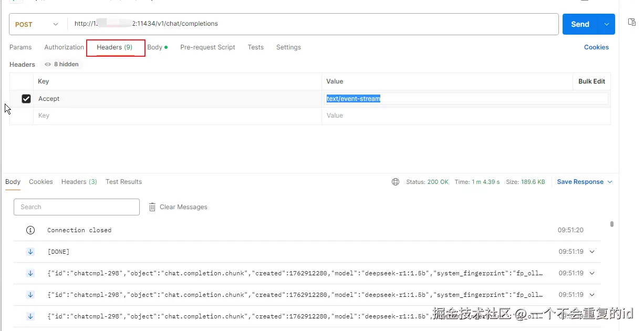Click the empty Value field in new row
This screenshot has height=331, width=644.
tap(466, 116)
